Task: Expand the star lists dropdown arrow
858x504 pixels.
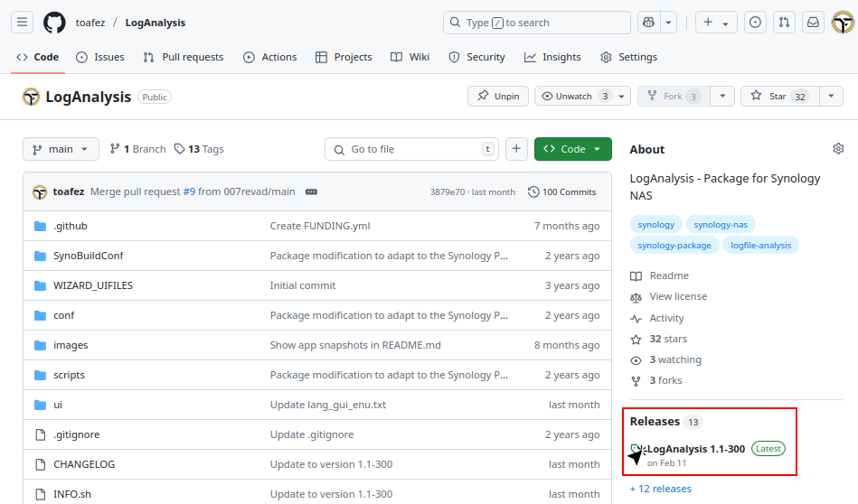Action: pyautogui.click(x=831, y=96)
